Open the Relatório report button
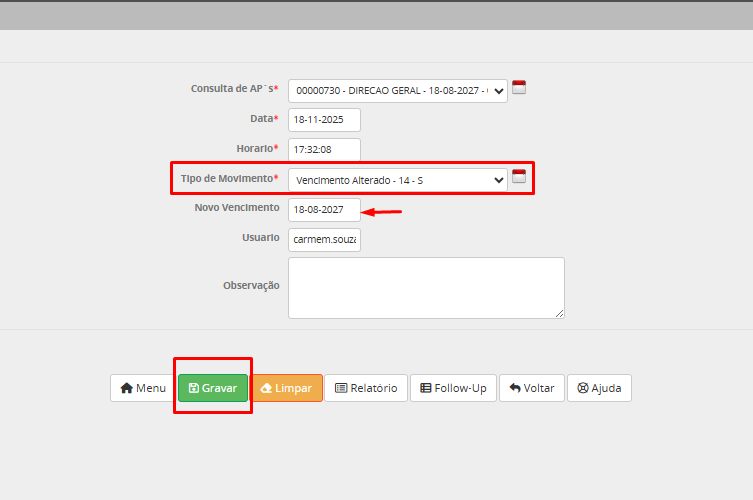Screen dimensions: 753x500 tap(366, 388)
